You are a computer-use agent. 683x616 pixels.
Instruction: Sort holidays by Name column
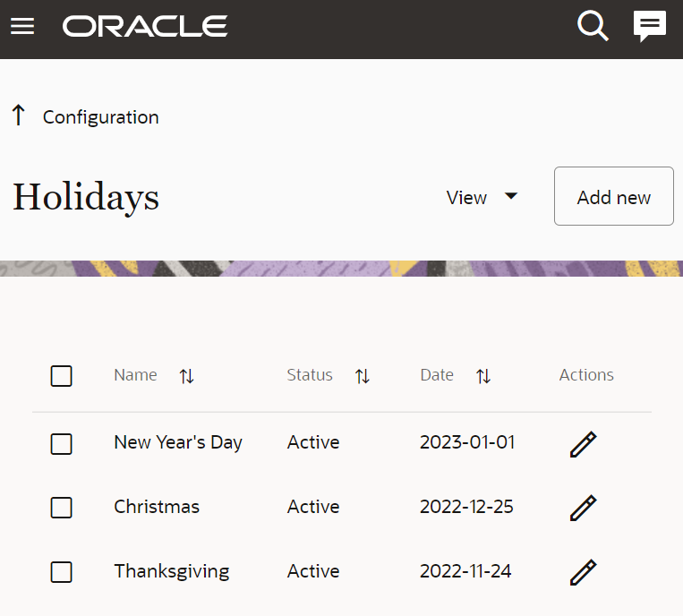click(186, 377)
